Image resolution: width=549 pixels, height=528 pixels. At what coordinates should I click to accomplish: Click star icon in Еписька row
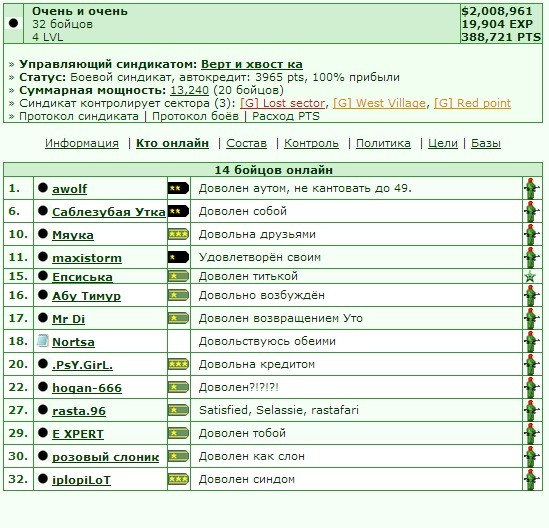coord(530,277)
